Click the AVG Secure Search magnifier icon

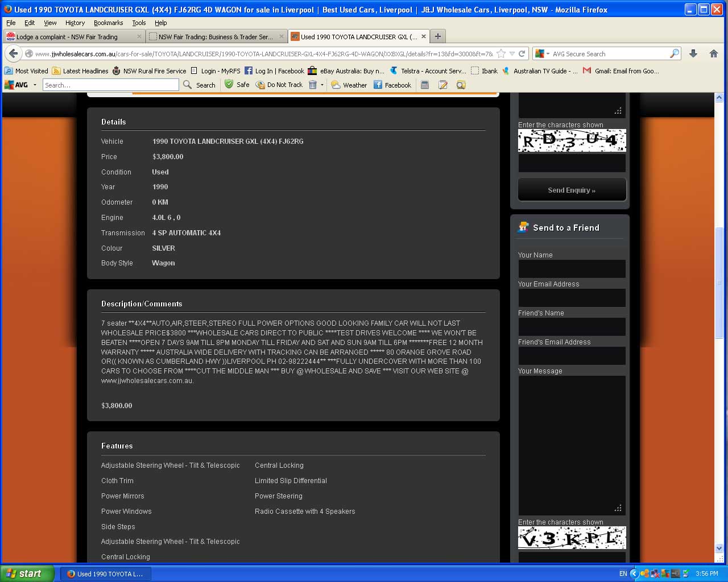click(675, 53)
